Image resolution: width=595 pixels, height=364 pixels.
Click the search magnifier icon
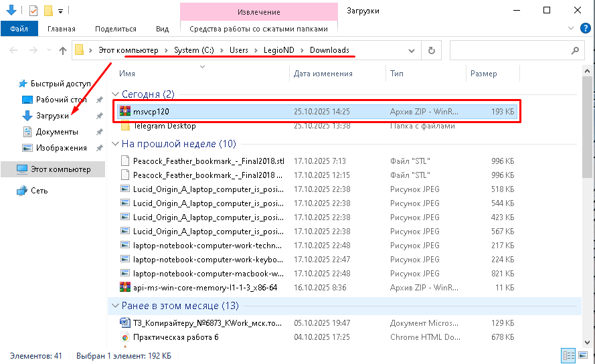(x=574, y=50)
